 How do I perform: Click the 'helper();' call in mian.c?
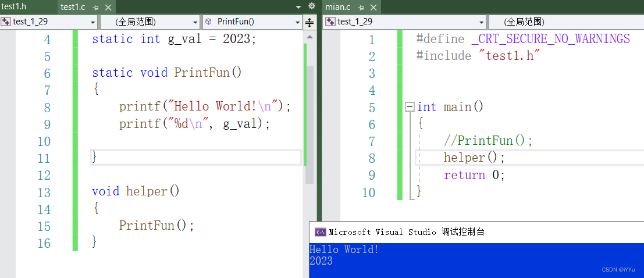pyautogui.click(x=474, y=158)
